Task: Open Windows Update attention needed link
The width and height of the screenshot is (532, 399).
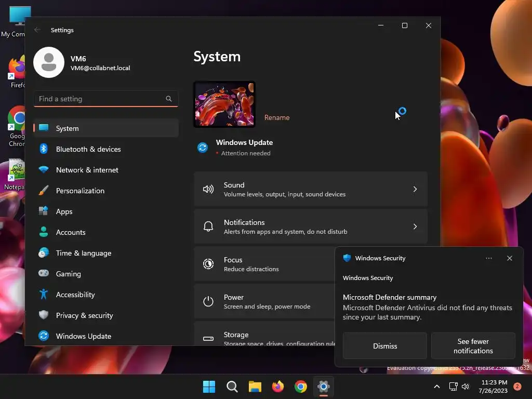Action: click(244, 148)
